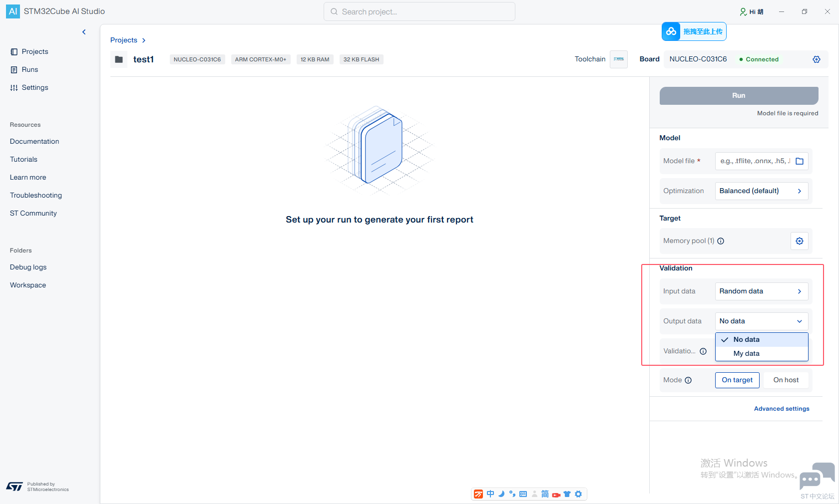Screen dimensions: 839x504
Task: Click the test1 project folder icon
Action: [119, 59]
